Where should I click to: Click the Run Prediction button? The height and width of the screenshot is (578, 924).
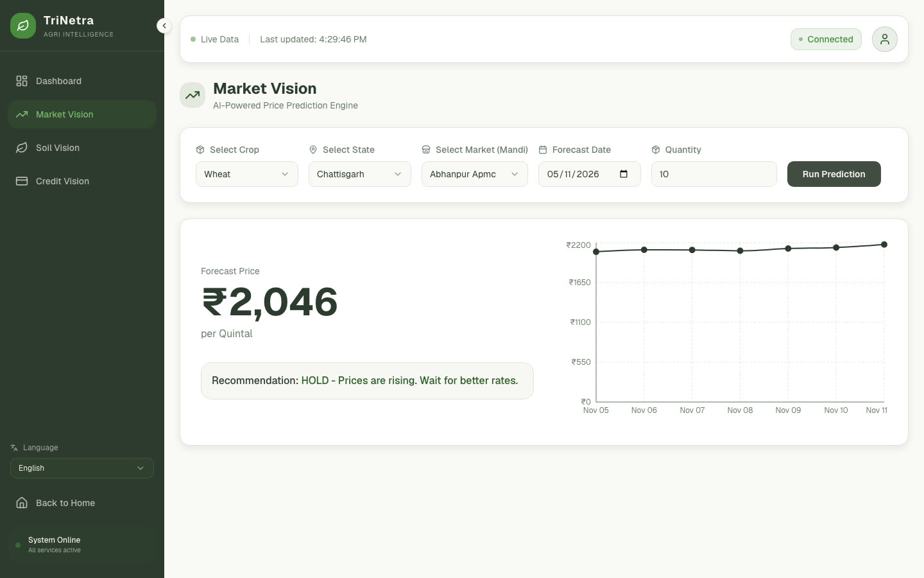tap(834, 174)
